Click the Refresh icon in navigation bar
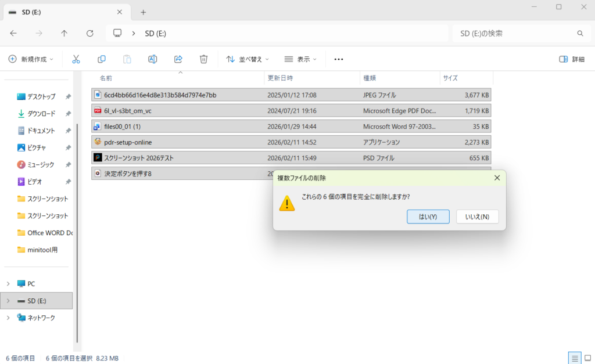The height and width of the screenshot is (364, 595). (x=90, y=33)
